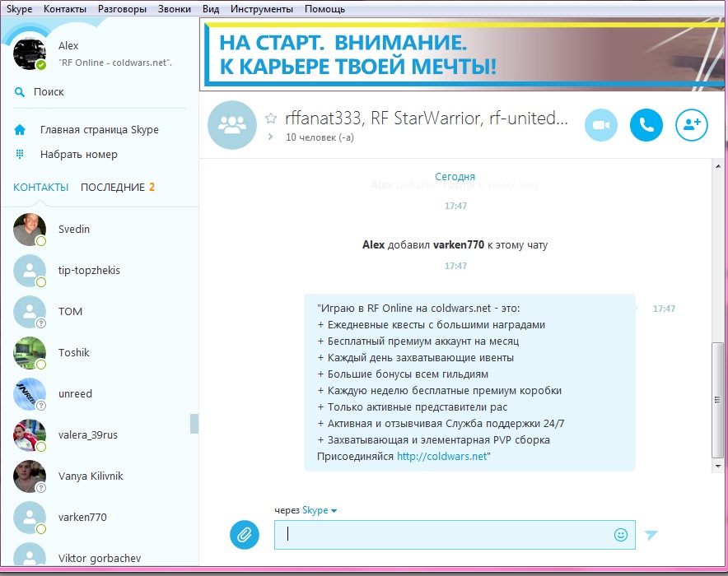
Task: Attach a file with the paperclip button
Action: [x=245, y=535]
